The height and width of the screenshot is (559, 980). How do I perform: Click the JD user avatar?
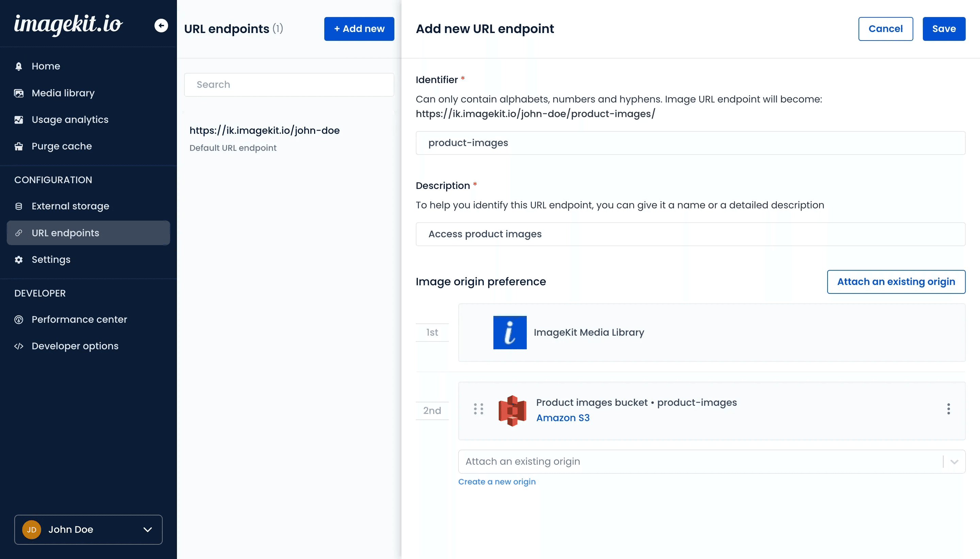click(31, 530)
